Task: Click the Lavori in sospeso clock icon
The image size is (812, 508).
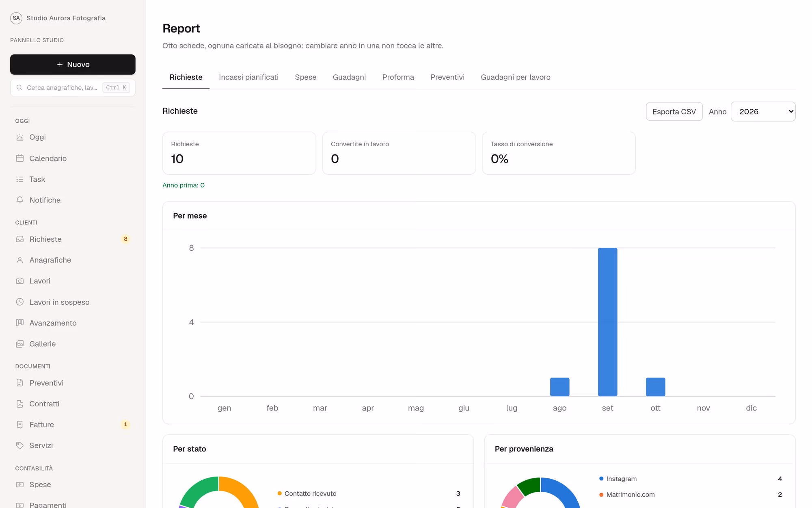Action: (19, 302)
